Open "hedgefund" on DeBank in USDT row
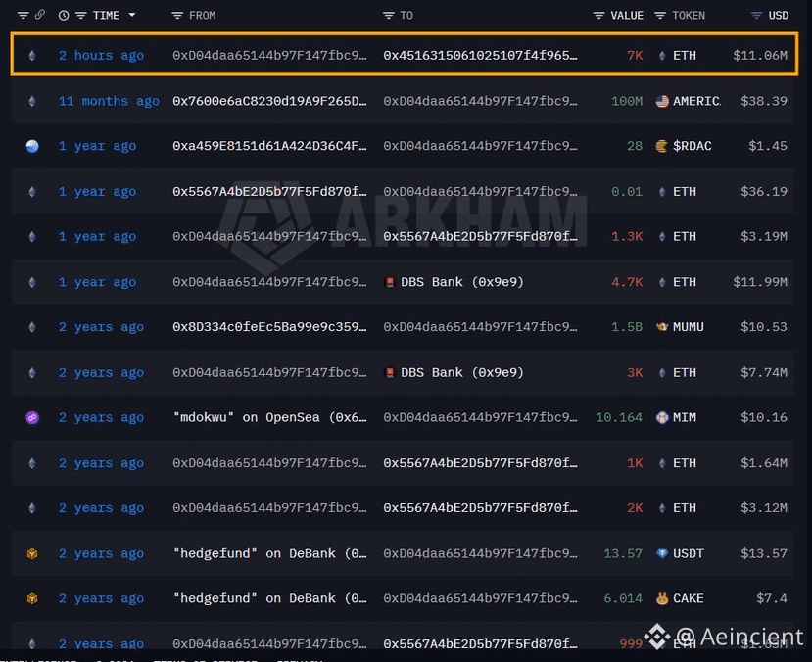This screenshot has width=812, height=662. (x=269, y=553)
